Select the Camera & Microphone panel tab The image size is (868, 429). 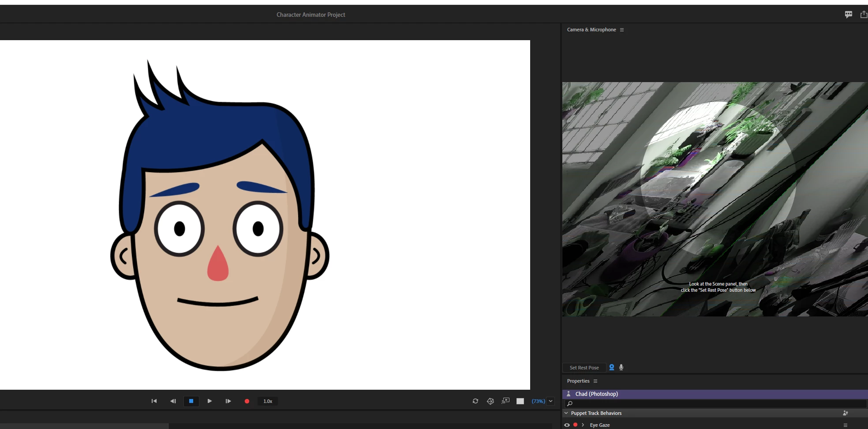coord(591,30)
